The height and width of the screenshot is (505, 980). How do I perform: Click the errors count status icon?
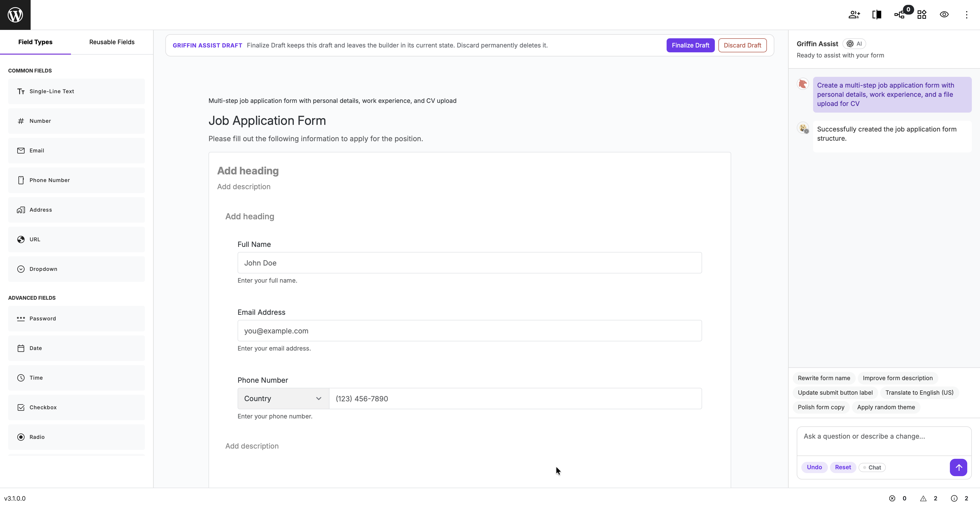tap(892, 499)
